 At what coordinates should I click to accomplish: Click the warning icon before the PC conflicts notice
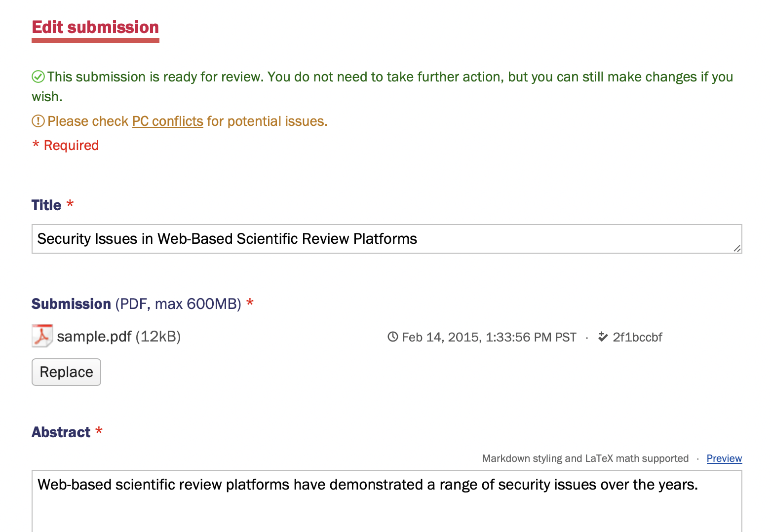(38, 121)
